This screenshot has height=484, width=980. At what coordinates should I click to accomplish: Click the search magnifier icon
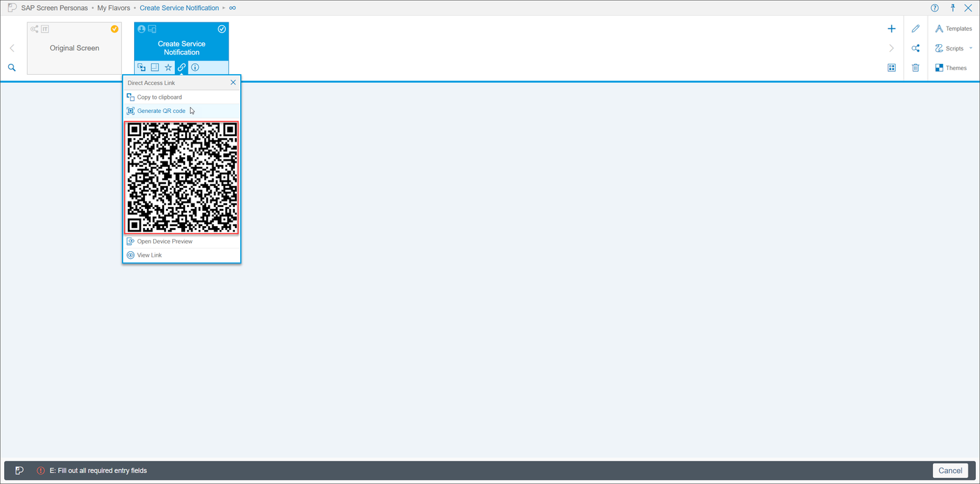(12, 67)
